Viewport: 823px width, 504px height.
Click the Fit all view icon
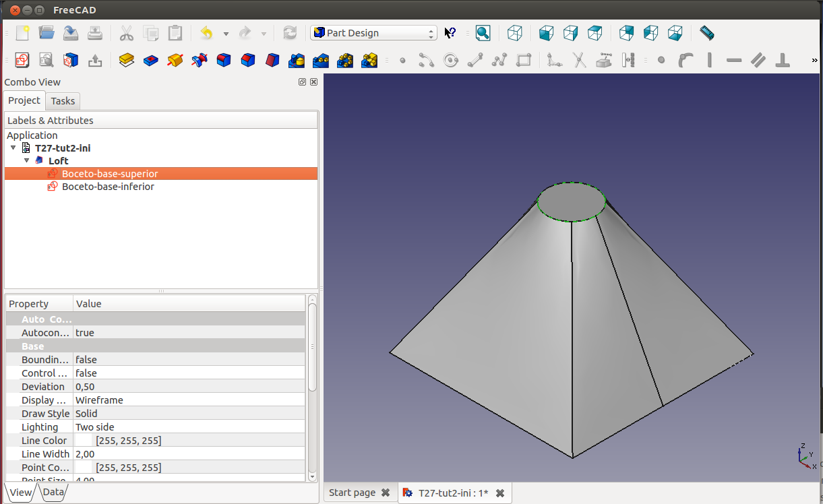pyautogui.click(x=483, y=33)
